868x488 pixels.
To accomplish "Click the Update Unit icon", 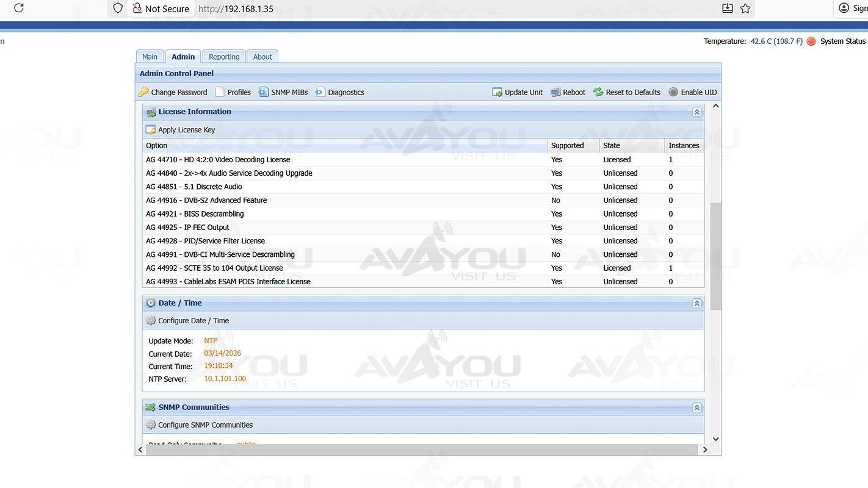I will [x=497, y=92].
